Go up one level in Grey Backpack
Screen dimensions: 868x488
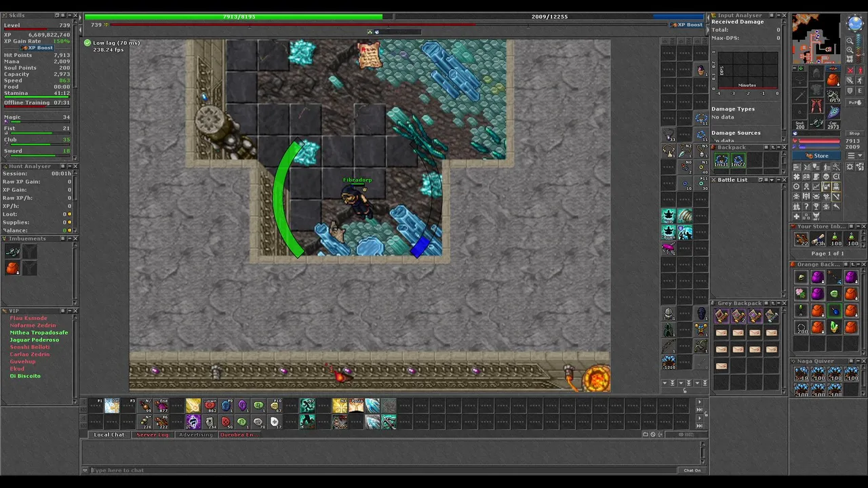[x=773, y=303]
